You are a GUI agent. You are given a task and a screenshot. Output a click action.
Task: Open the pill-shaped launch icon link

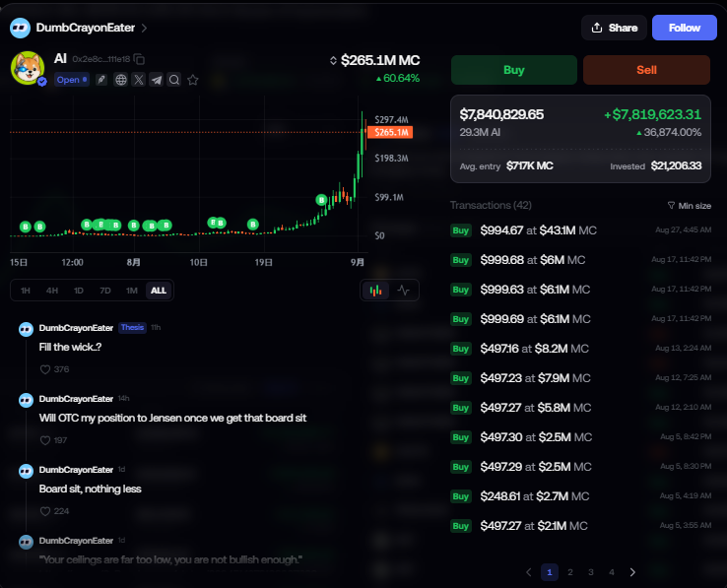pos(101,80)
